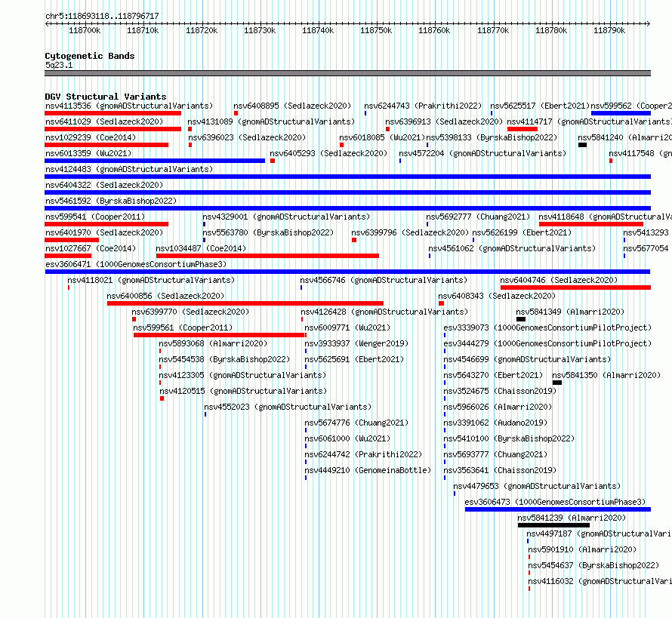The image size is (672, 618).
Task: Select the blue bar of esv3606473
Action: click(558, 509)
